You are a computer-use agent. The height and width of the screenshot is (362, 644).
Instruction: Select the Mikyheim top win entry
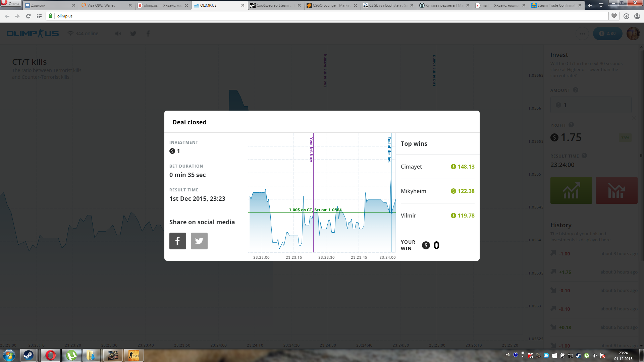pyautogui.click(x=437, y=191)
